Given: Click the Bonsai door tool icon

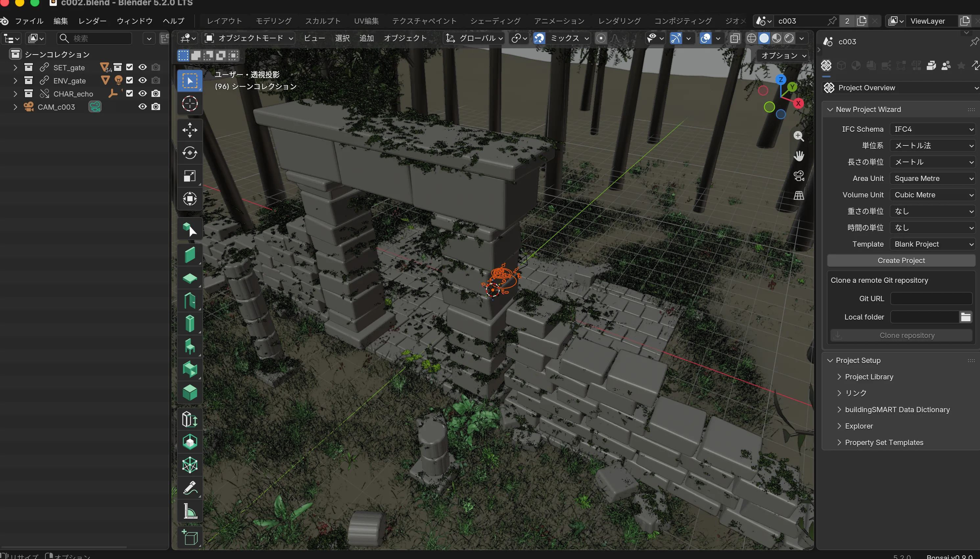Looking at the screenshot, I should point(190,301).
